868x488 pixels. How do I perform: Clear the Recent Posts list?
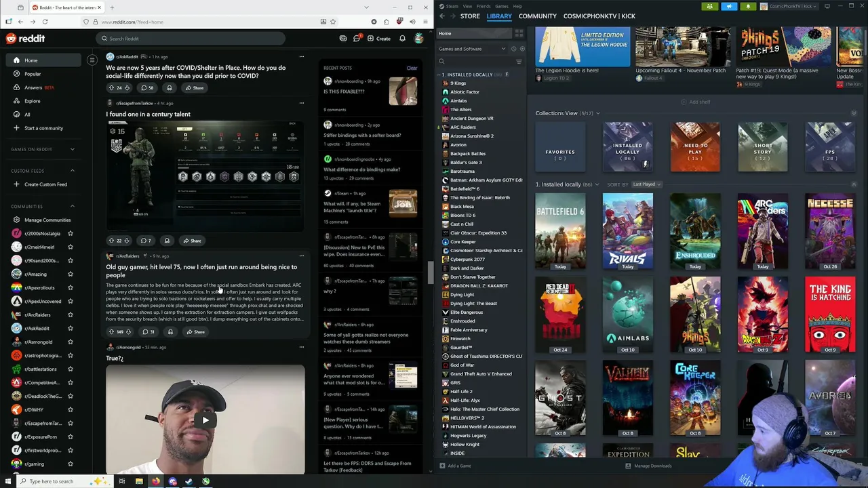click(412, 68)
